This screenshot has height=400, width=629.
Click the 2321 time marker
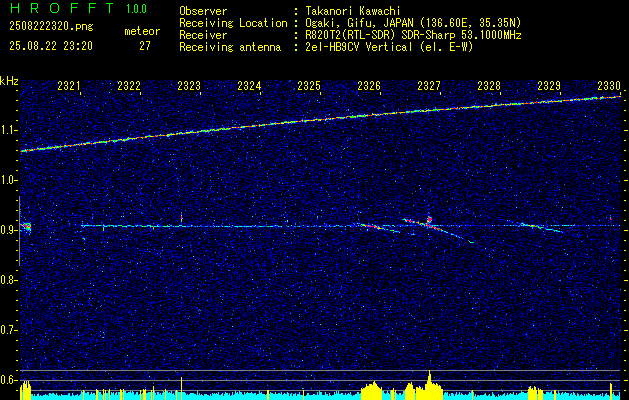pyautogui.click(x=69, y=85)
